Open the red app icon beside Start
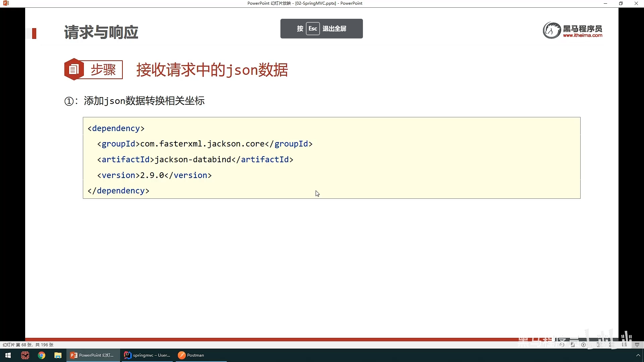The width and height of the screenshot is (644, 362). coord(25,355)
